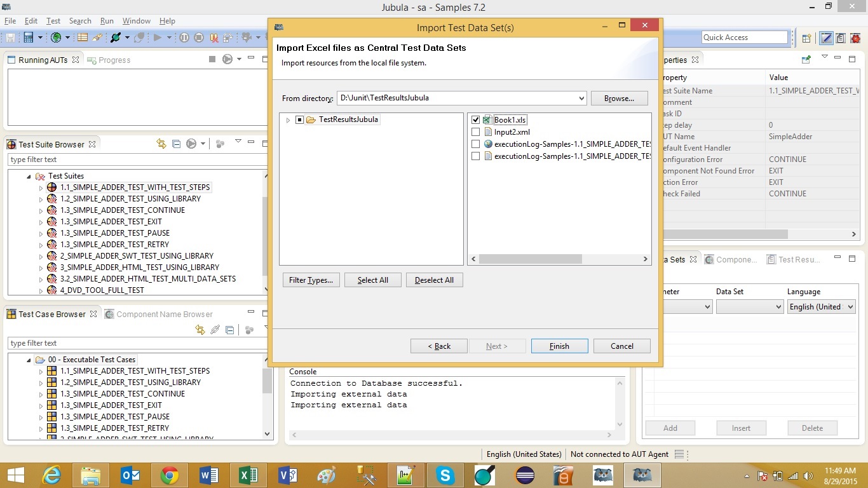This screenshot has width=868, height=488.
Task: Toggle the TestResultsJubula folder checkbox
Action: 299,120
